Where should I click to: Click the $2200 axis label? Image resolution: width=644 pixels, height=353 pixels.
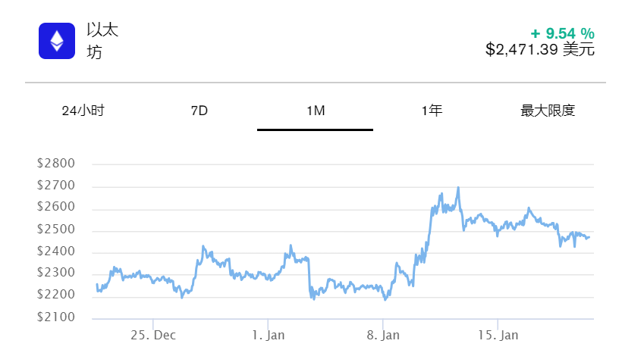pyautogui.click(x=56, y=295)
